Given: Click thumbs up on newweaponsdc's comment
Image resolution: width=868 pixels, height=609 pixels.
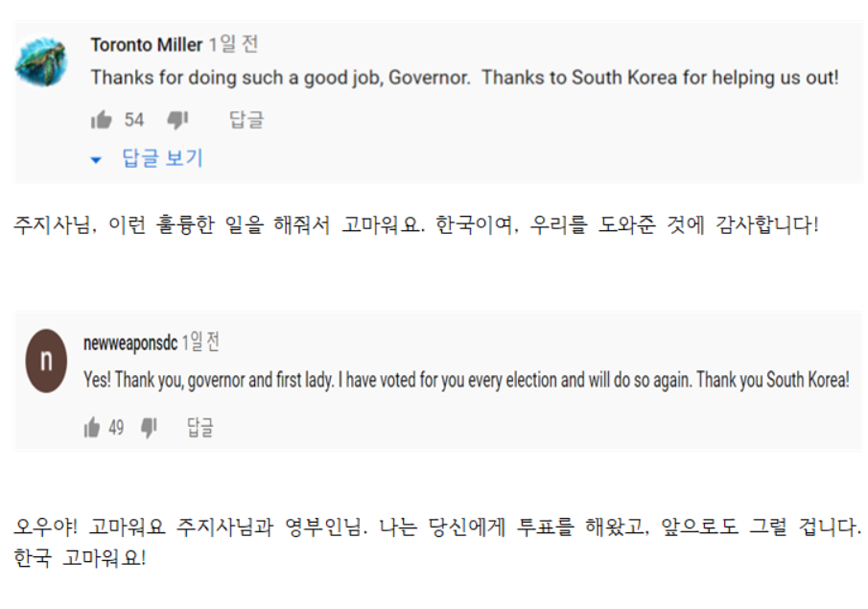Looking at the screenshot, I should pos(93,428).
